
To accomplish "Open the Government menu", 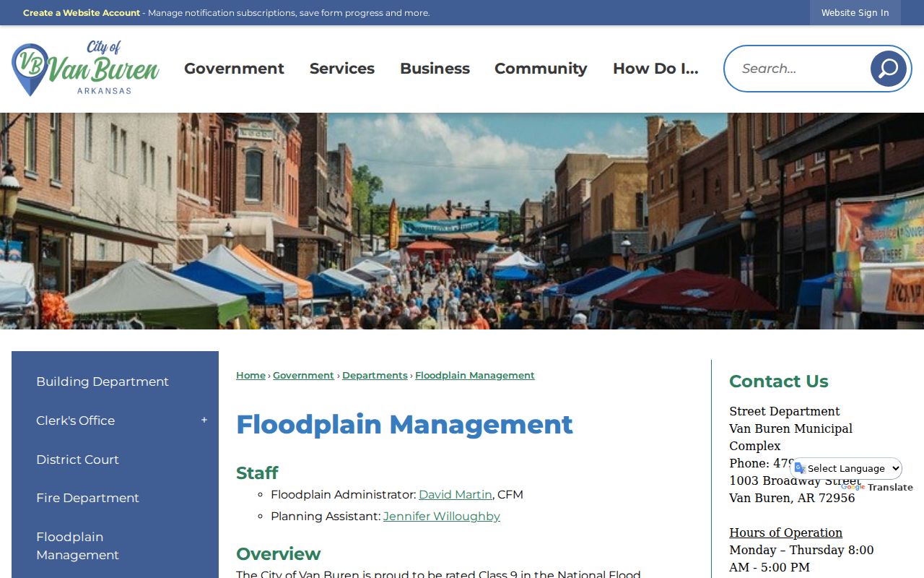I will 234,69.
